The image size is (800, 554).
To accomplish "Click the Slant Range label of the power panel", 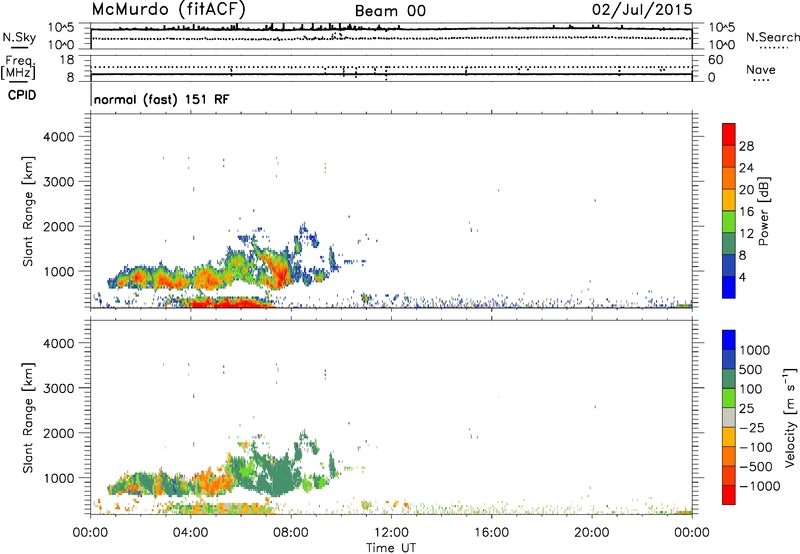I will coord(28,211).
